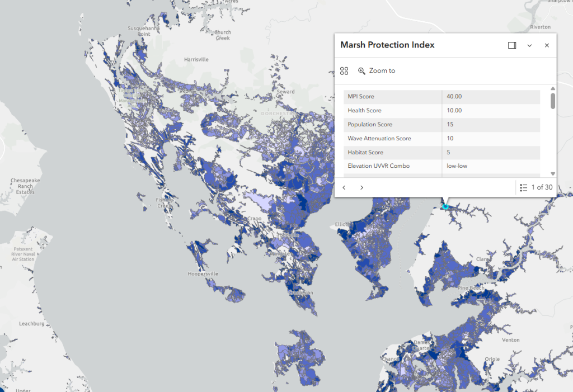The height and width of the screenshot is (392, 573).
Task: Click the selected cyan map marker
Action: coord(445,206)
